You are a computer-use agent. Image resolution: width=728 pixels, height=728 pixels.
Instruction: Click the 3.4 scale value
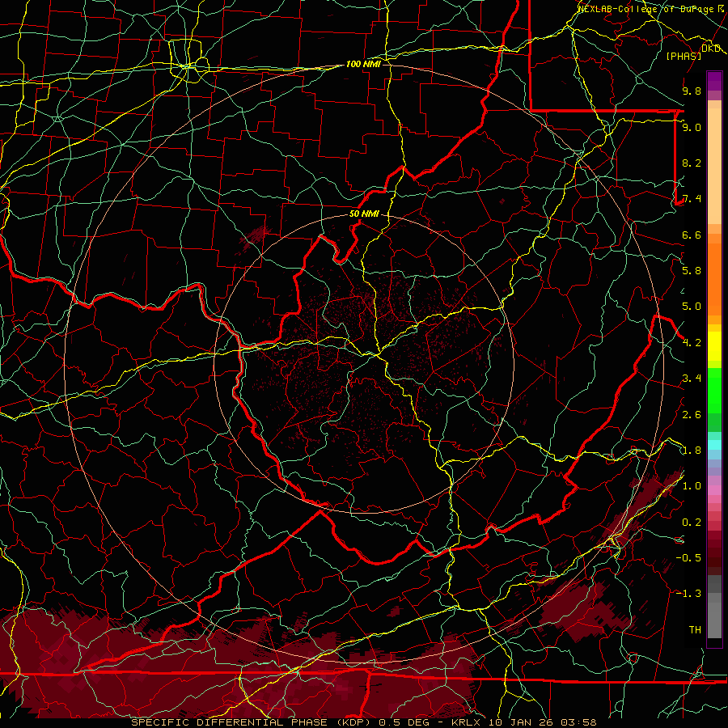692,379
